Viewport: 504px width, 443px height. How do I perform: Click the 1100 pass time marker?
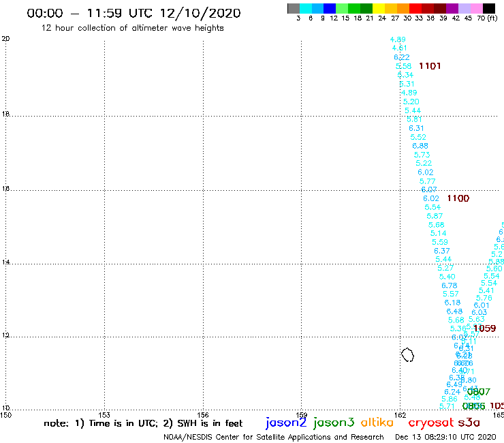[x=458, y=198]
